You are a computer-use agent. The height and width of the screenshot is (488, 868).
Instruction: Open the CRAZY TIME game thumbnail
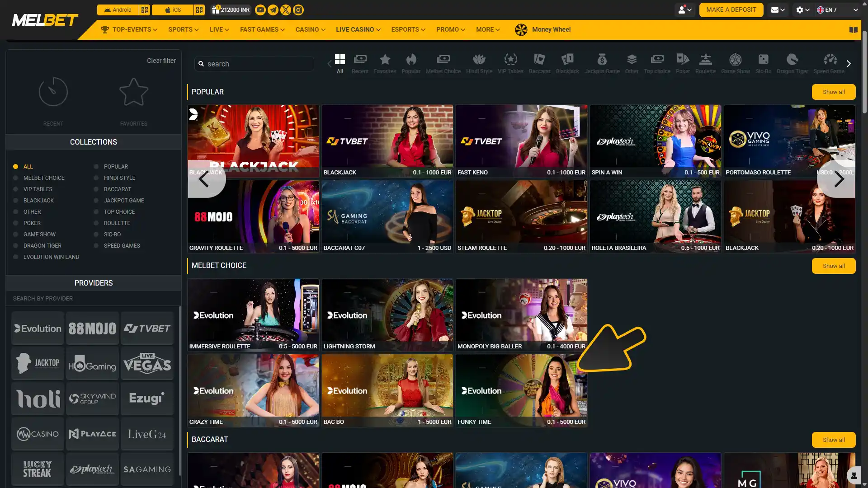[253, 390]
